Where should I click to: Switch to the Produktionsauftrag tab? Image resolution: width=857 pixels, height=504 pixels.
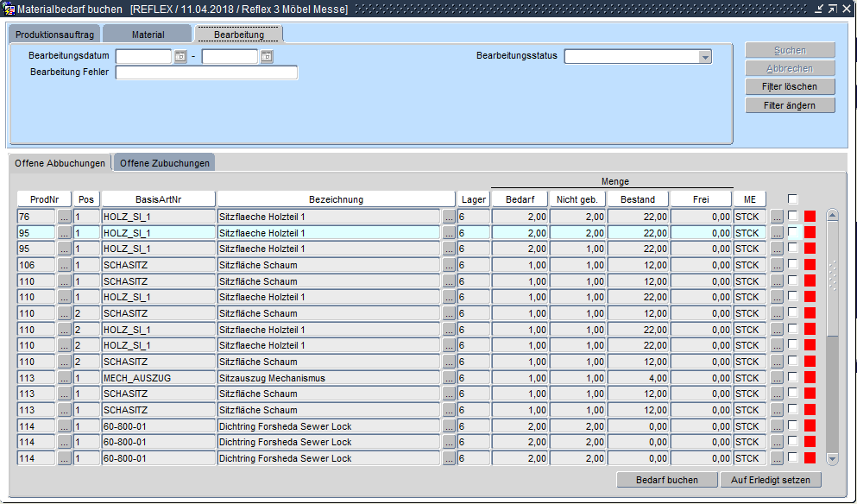pyautogui.click(x=54, y=35)
